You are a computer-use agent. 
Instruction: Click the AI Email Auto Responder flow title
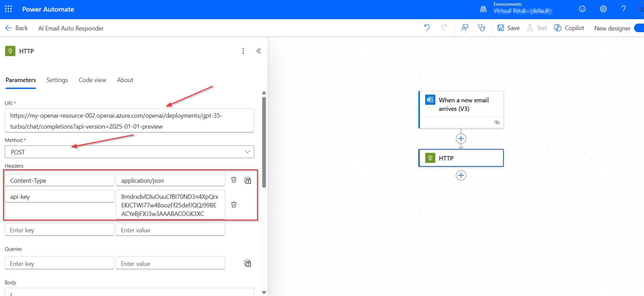pos(71,28)
